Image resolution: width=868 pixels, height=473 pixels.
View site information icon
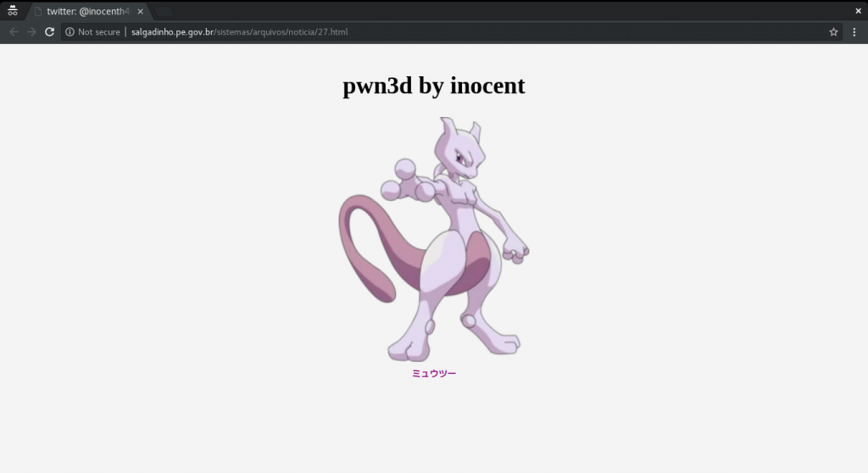pos(70,32)
